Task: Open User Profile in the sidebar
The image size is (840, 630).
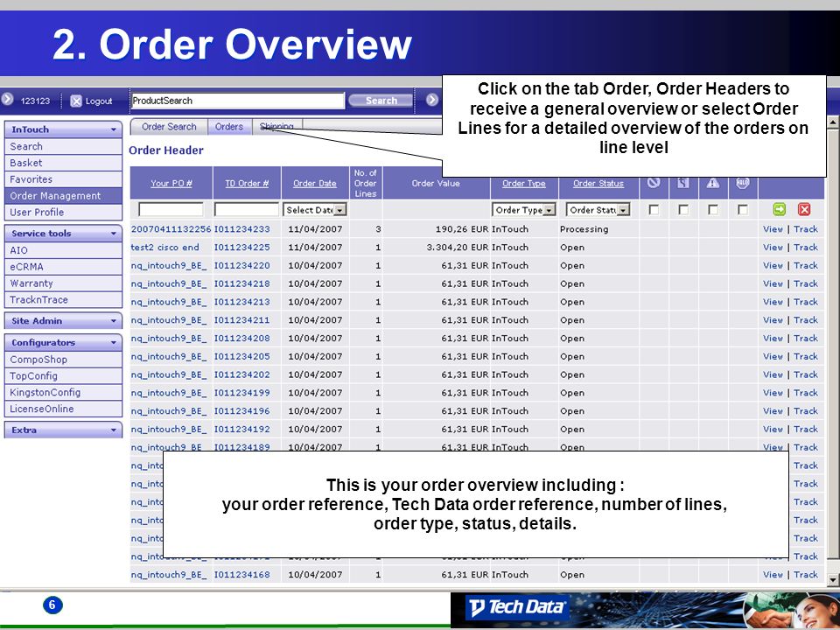Action: 63,212
